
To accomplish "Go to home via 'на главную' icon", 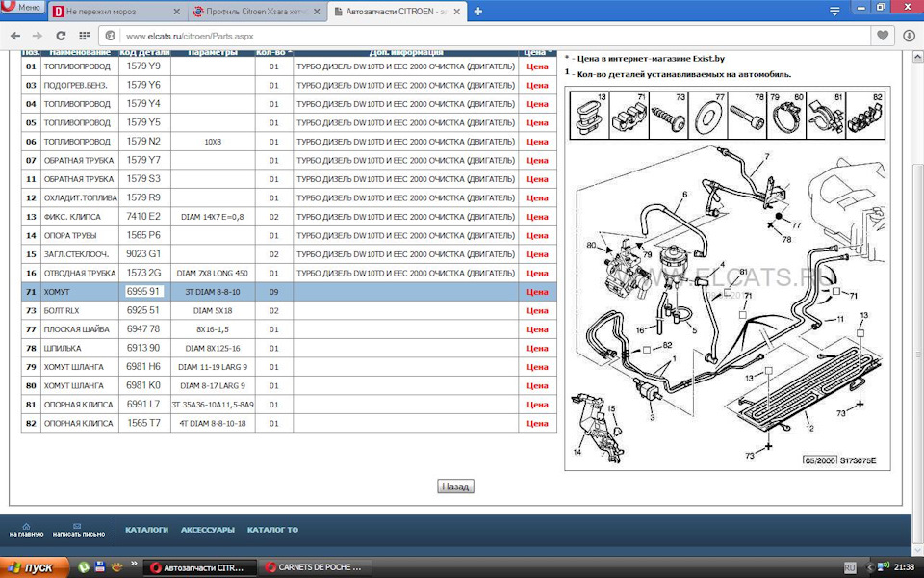I will [x=26, y=530].
